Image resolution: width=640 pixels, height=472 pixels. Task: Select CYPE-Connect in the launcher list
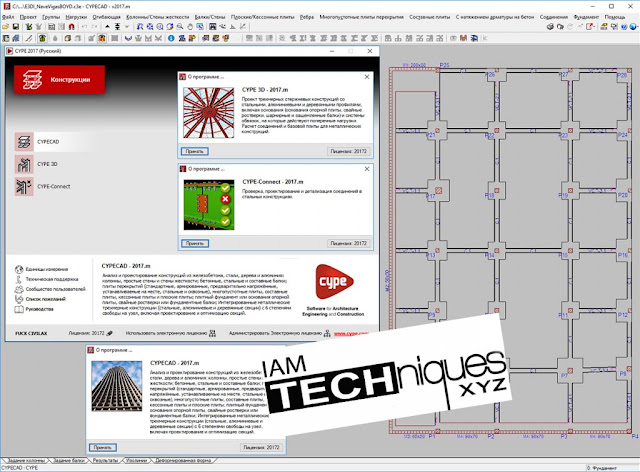click(43, 187)
